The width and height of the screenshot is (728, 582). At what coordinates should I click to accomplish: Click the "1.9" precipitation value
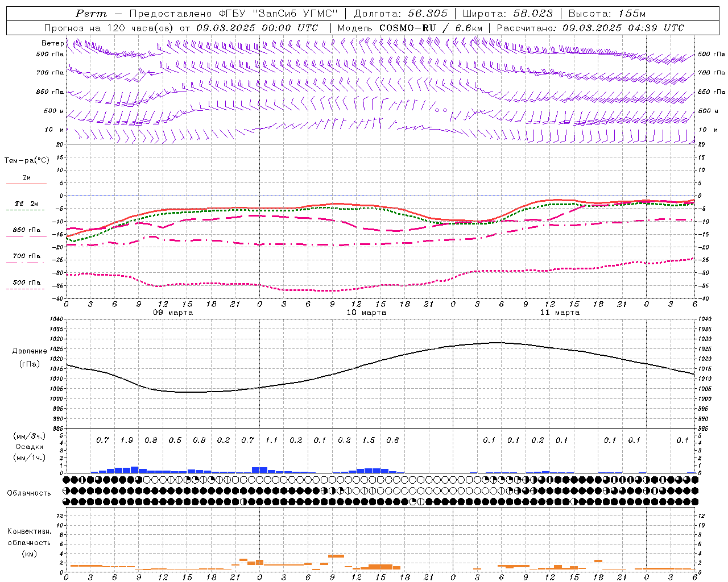click(126, 440)
